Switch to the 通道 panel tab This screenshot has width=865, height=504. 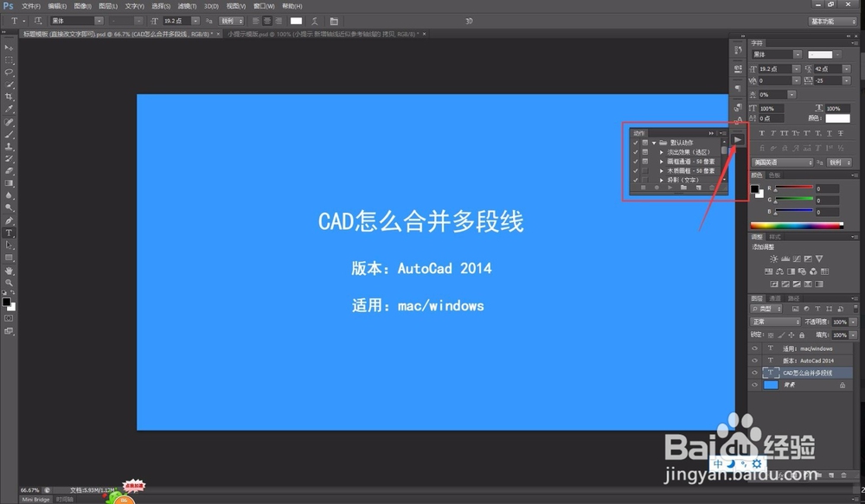[775, 298]
